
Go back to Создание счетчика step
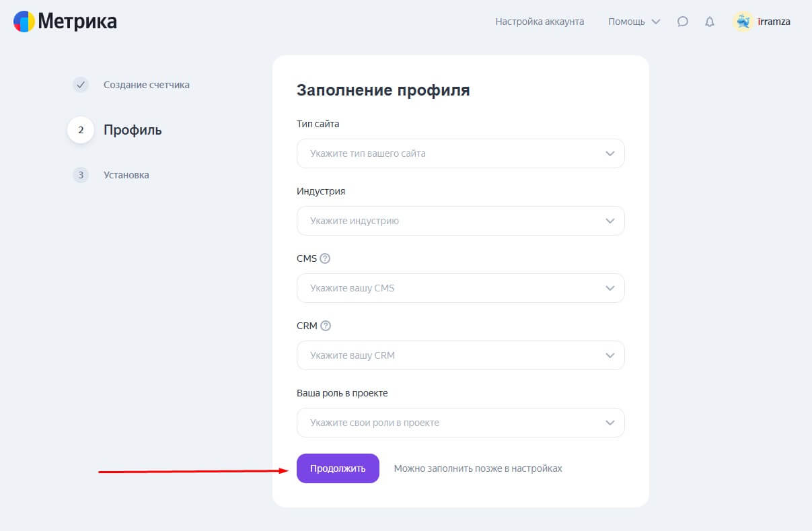[146, 85]
